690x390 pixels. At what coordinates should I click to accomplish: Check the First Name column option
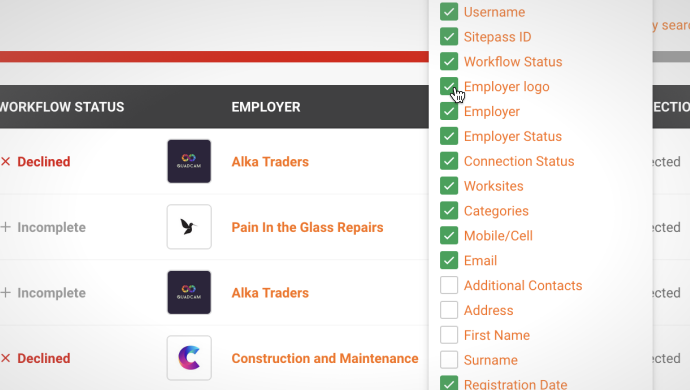449,335
